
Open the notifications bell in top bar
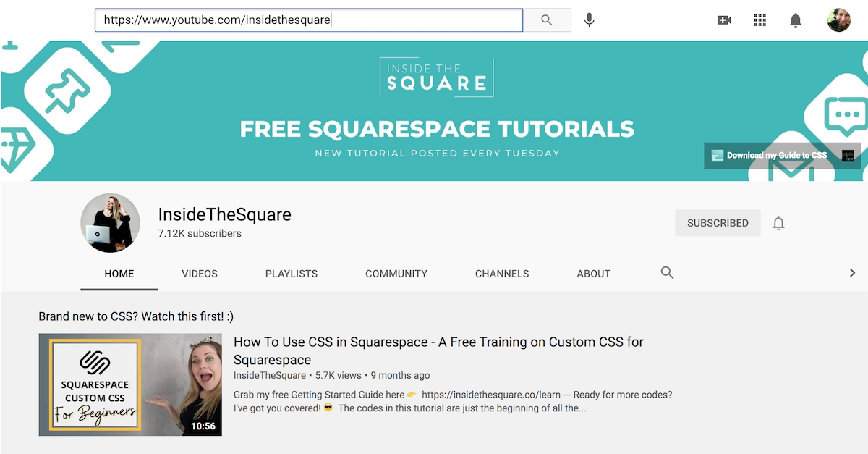[x=796, y=20]
